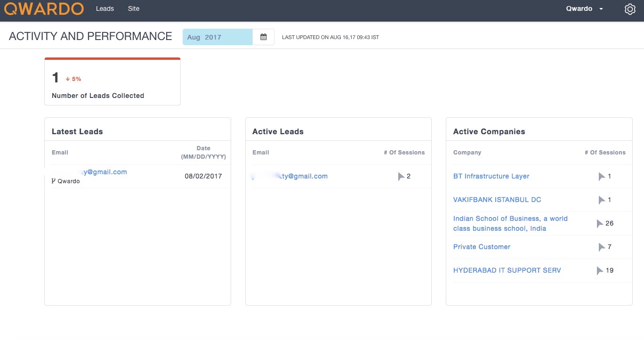Click the 08/02/2017 date cell
644x340 pixels.
203,176
